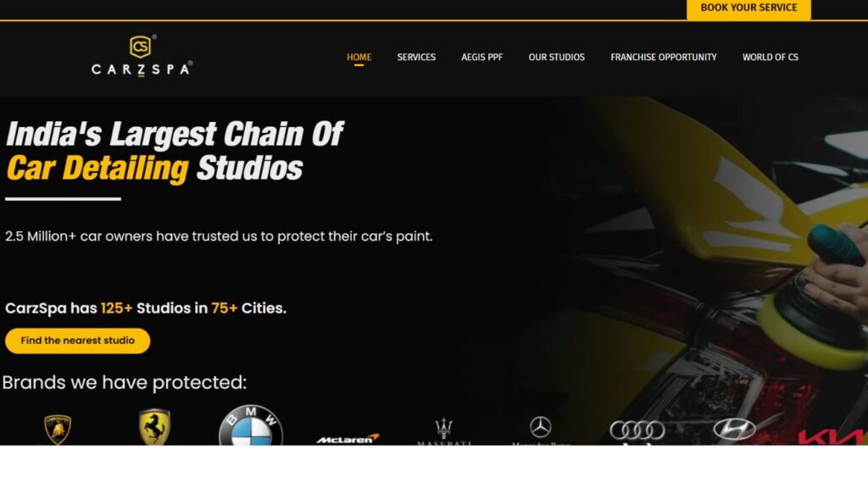The width and height of the screenshot is (868, 488).
Task: Open the World of CS menu
Action: (770, 57)
